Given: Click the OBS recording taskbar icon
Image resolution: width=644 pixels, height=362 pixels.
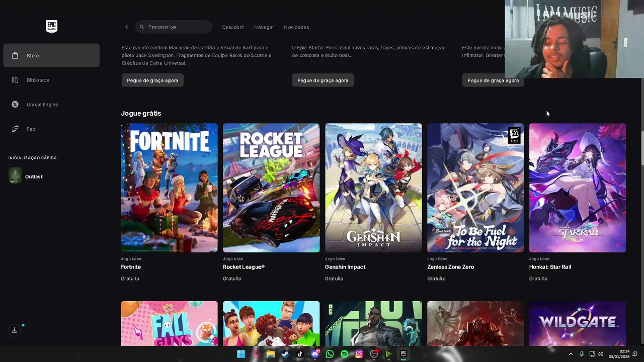Looking at the screenshot, I should click(x=374, y=354).
